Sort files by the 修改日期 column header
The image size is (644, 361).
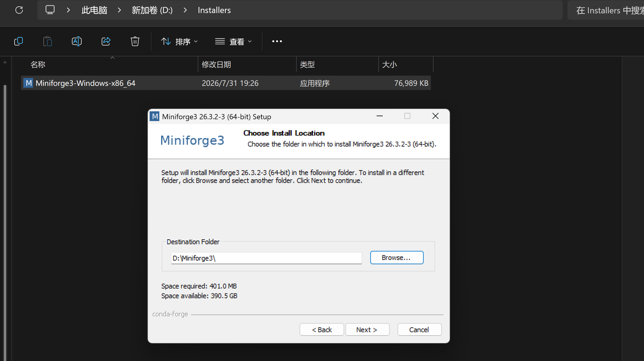(x=216, y=64)
